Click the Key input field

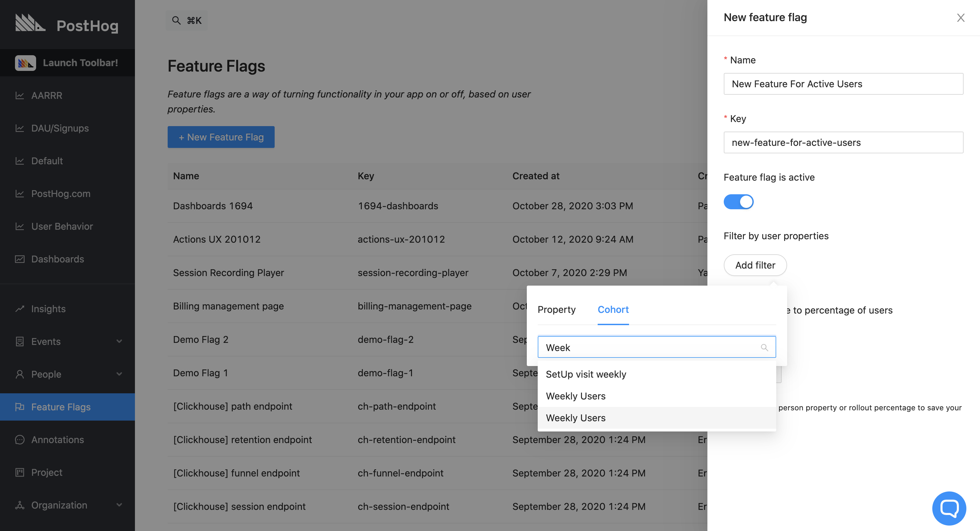point(843,142)
